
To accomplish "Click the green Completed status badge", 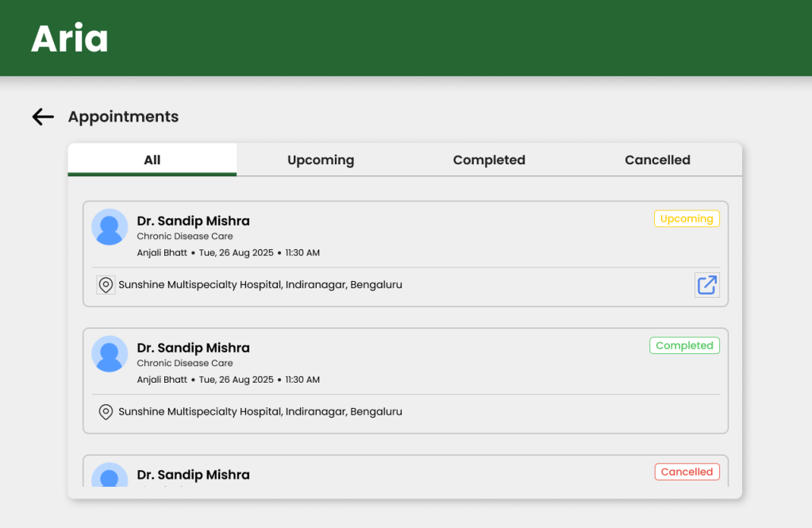I will pyautogui.click(x=684, y=345).
